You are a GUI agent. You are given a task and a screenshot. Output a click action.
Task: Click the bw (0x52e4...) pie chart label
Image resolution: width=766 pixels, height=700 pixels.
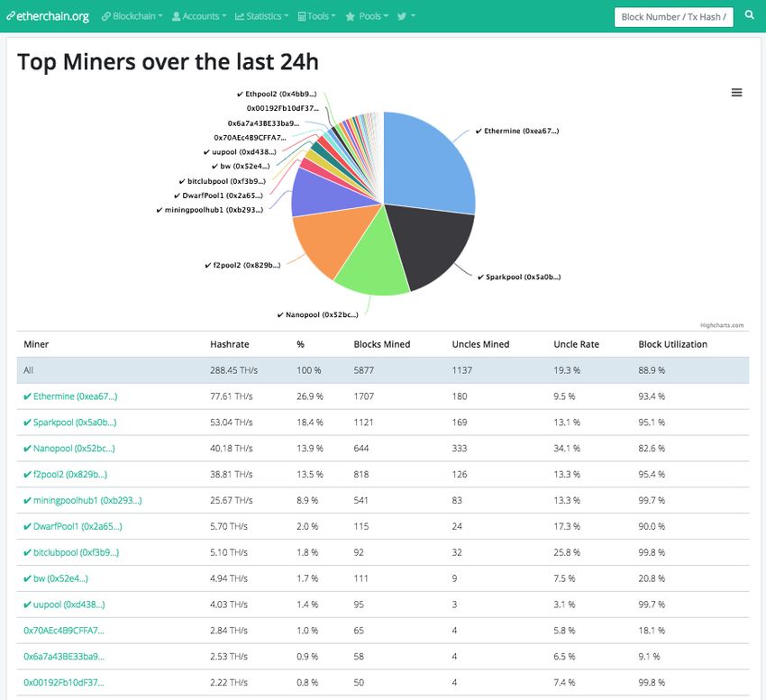(241, 166)
